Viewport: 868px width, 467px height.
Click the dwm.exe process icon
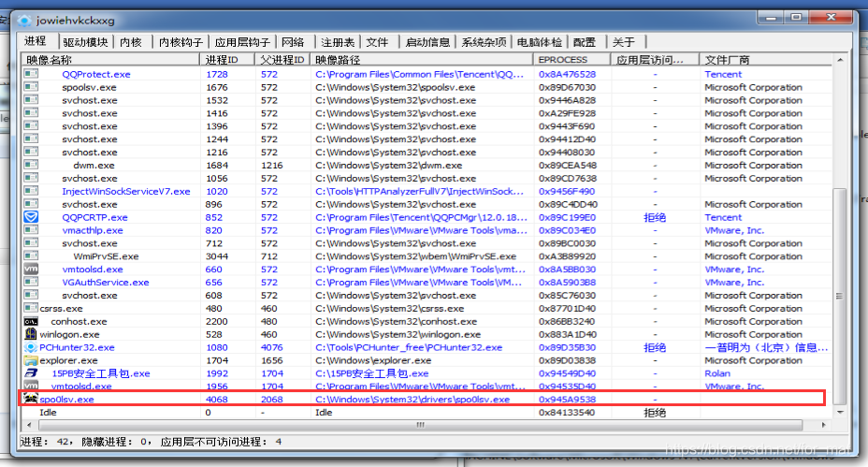coord(31,165)
